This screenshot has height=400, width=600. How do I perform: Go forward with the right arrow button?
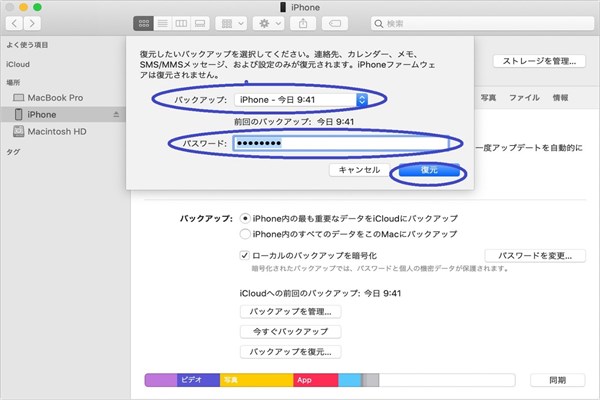pyautogui.click(x=32, y=24)
